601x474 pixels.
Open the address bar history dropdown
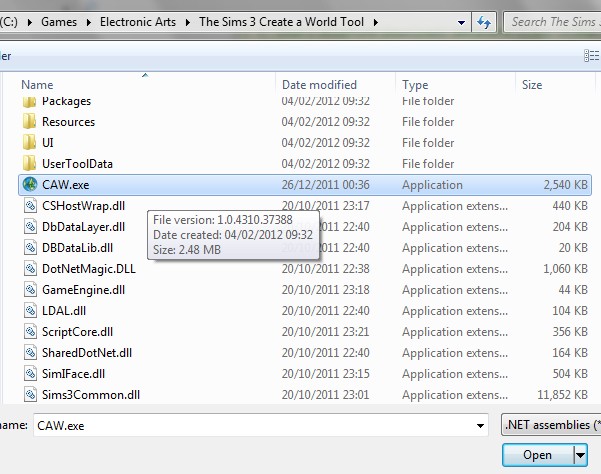coord(461,23)
